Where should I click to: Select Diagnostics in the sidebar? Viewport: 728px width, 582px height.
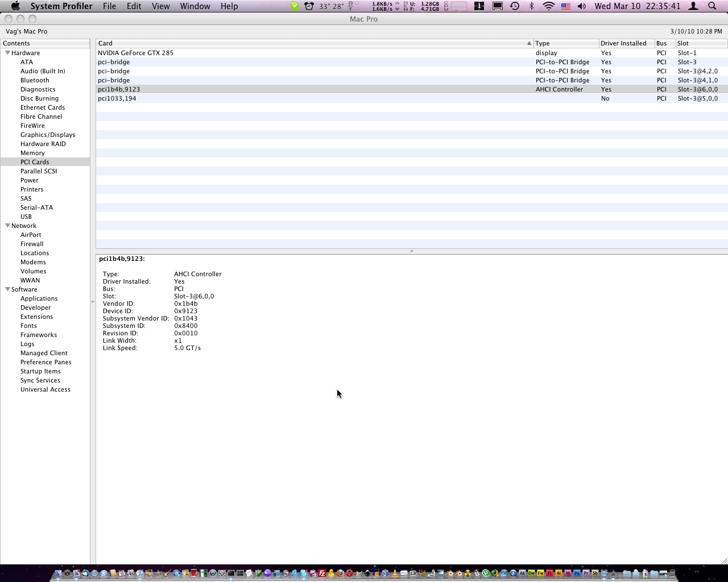[38, 89]
